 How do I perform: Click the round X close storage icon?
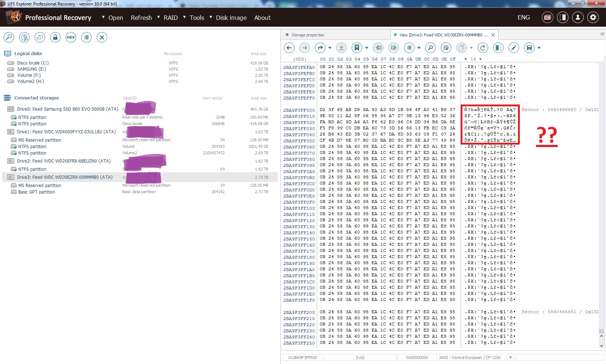tap(102, 37)
